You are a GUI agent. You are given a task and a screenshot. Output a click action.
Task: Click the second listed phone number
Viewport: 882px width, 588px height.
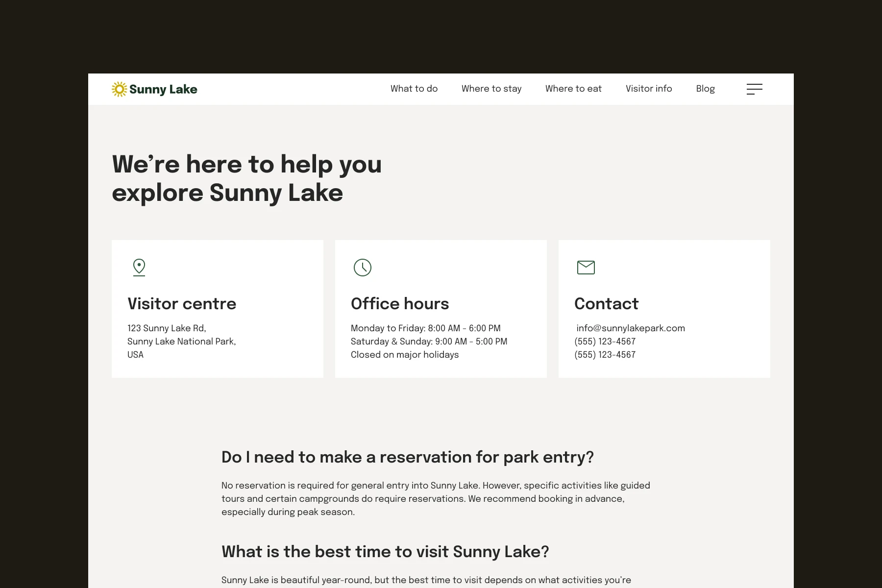pyautogui.click(x=605, y=355)
